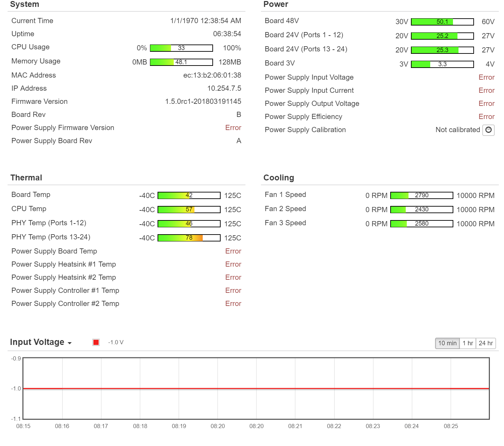504x446 pixels.
Task: Click the CPU Usage progress bar
Action: (x=181, y=48)
